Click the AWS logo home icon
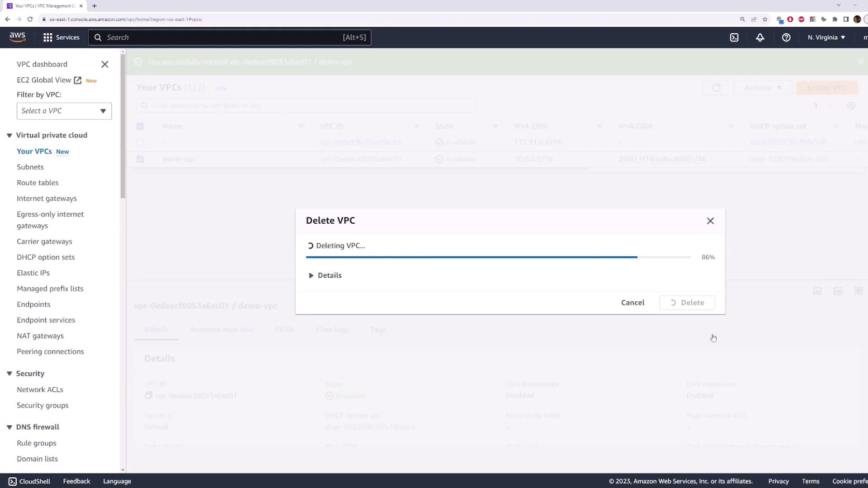 pyautogui.click(x=18, y=37)
